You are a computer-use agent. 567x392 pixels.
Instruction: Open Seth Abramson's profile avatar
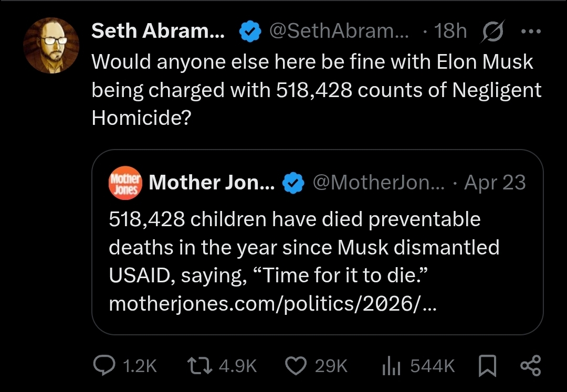point(51,45)
